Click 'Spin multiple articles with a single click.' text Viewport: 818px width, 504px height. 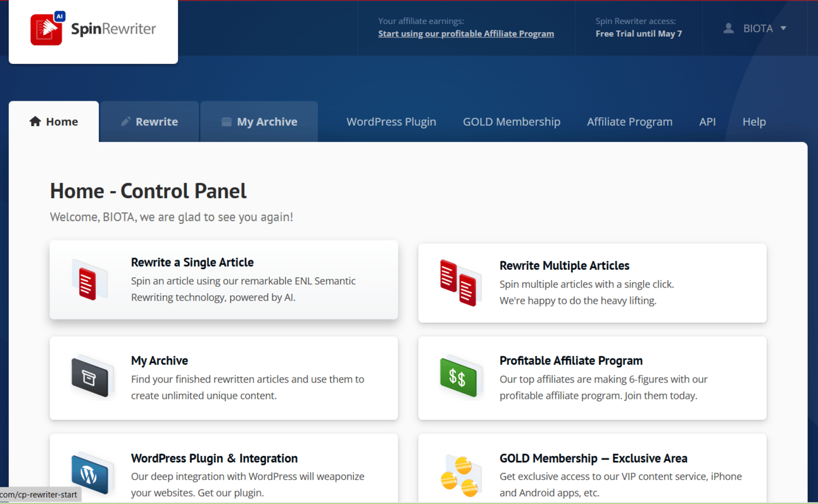(587, 284)
